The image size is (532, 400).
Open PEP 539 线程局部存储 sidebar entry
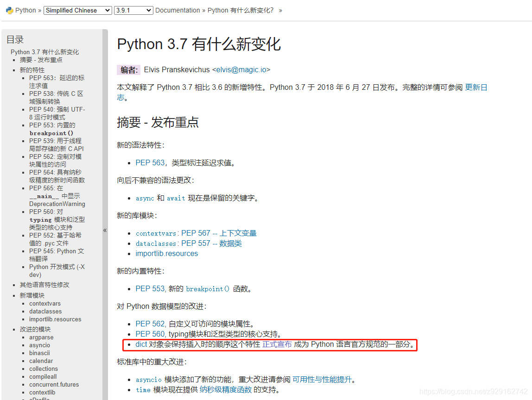tap(57, 145)
